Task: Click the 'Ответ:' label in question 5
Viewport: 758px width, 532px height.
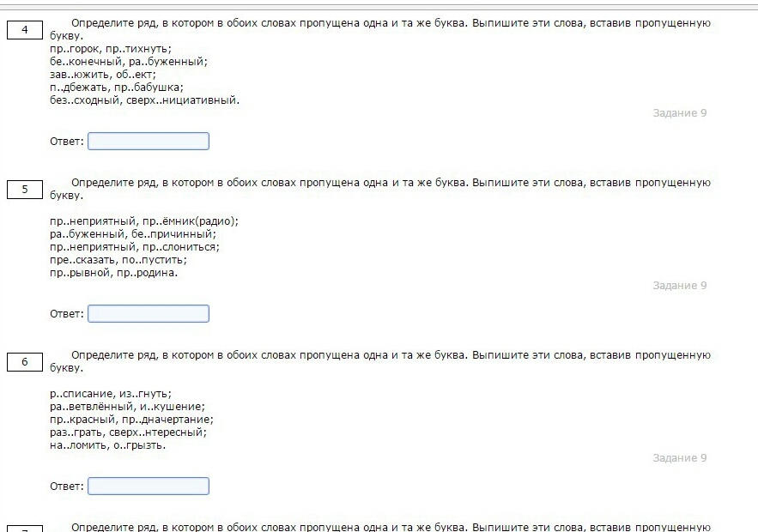Action: point(67,314)
